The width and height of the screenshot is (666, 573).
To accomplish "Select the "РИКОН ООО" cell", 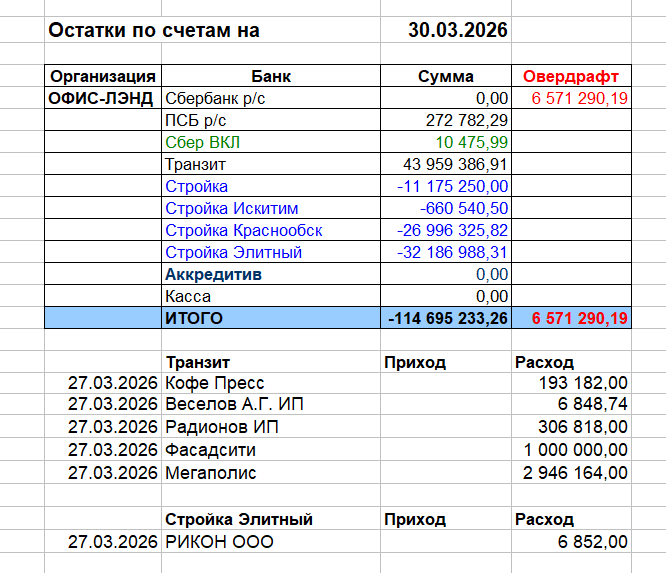I will pos(271,542).
